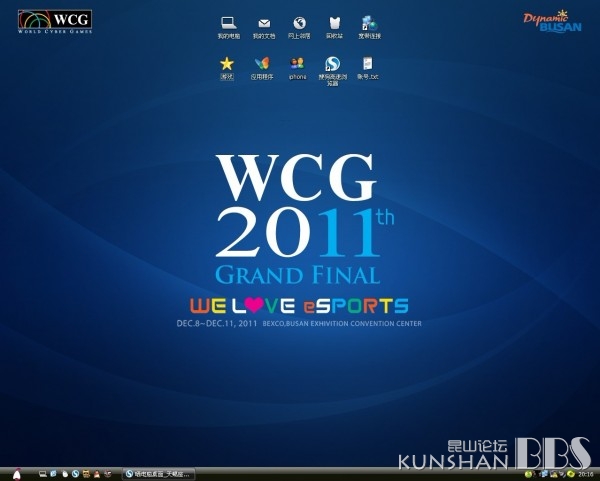The height and width of the screenshot is (481, 600).
Task: Click the yellow-brown box quick-launch icon on taskbar
Action: pyautogui.click(x=86, y=474)
